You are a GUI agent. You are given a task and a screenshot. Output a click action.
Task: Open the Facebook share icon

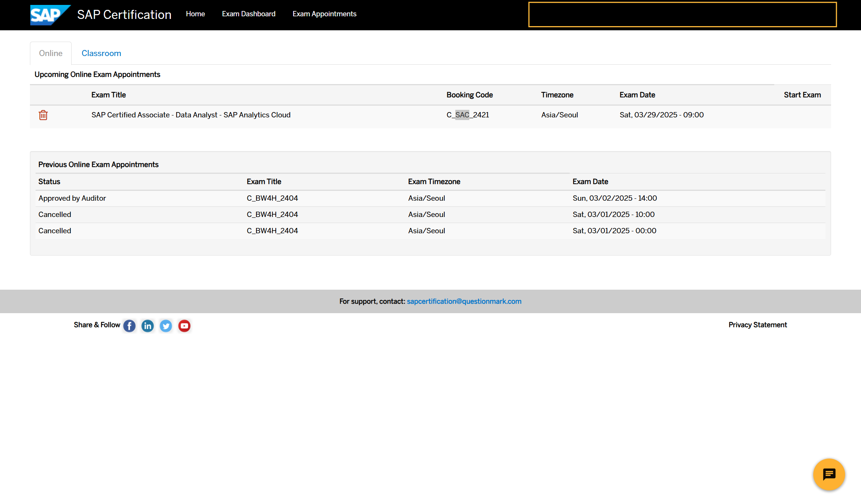tap(130, 326)
